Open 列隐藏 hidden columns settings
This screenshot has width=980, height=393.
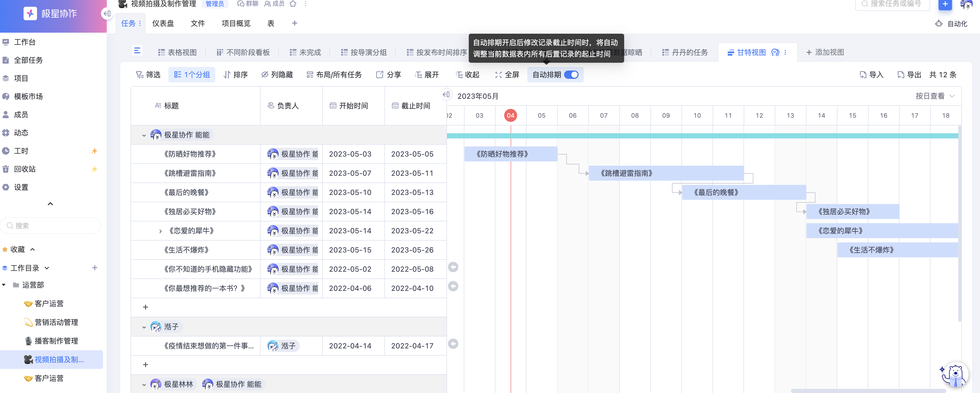point(277,75)
